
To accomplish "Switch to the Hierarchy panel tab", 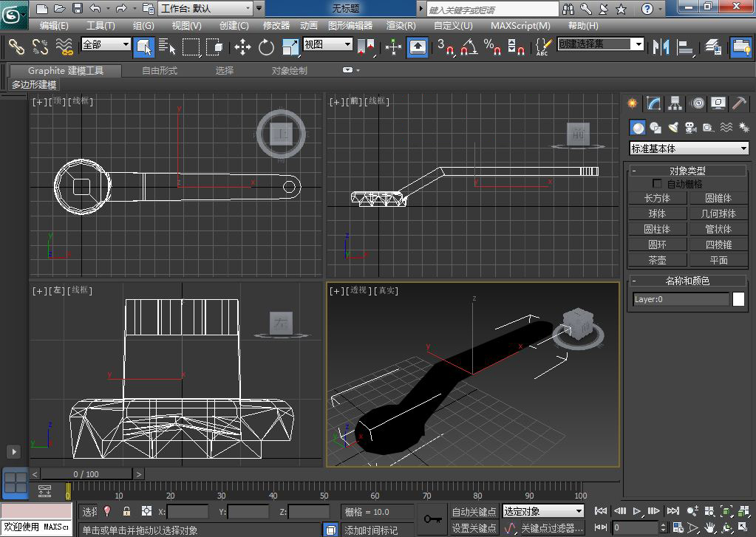I will pos(675,103).
